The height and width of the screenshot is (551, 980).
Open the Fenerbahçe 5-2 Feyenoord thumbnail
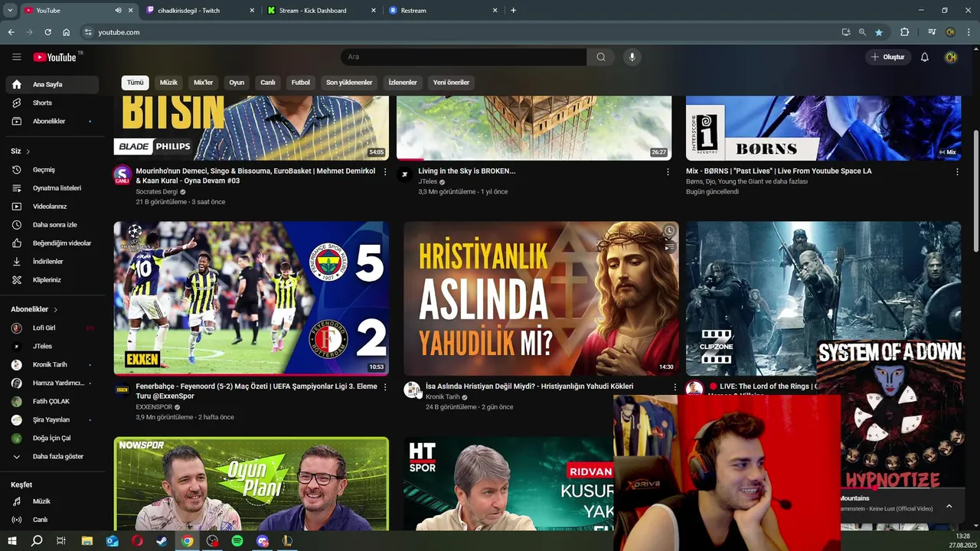tap(251, 298)
